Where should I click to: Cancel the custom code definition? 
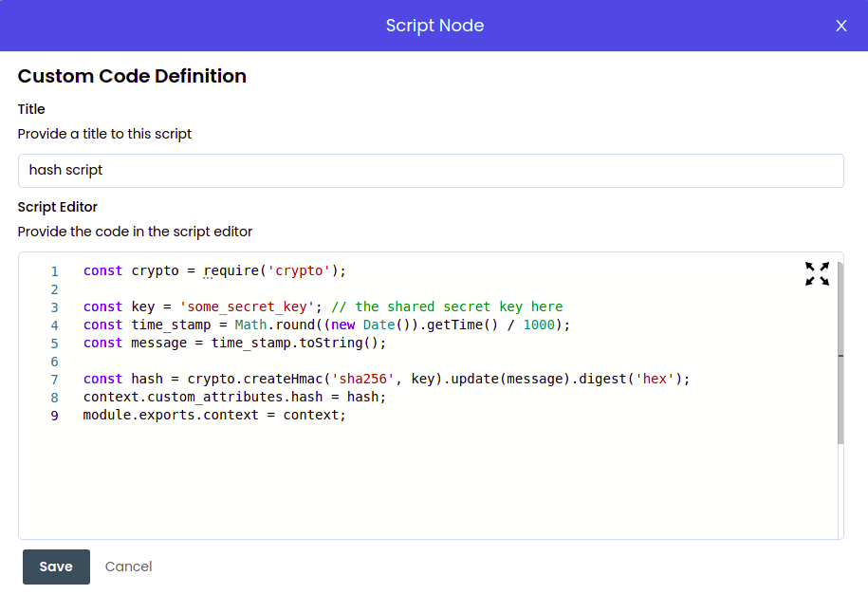pyautogui.click(x=128, y=567)
